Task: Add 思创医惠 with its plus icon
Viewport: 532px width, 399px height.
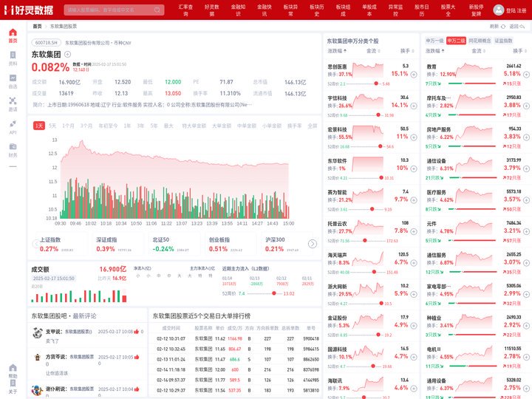Action: pyautogui.click(x=414, y=75)
